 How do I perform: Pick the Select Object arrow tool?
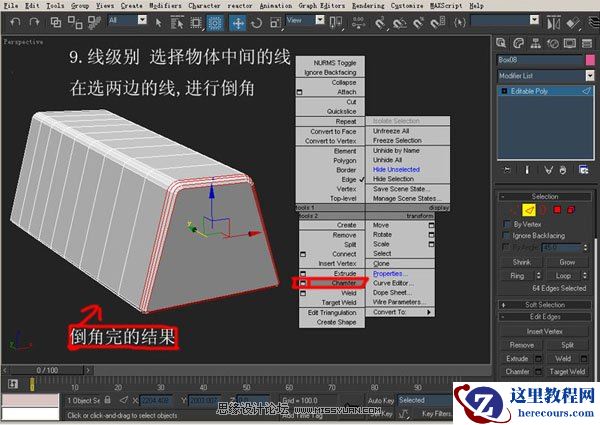[x=158, y=23]
